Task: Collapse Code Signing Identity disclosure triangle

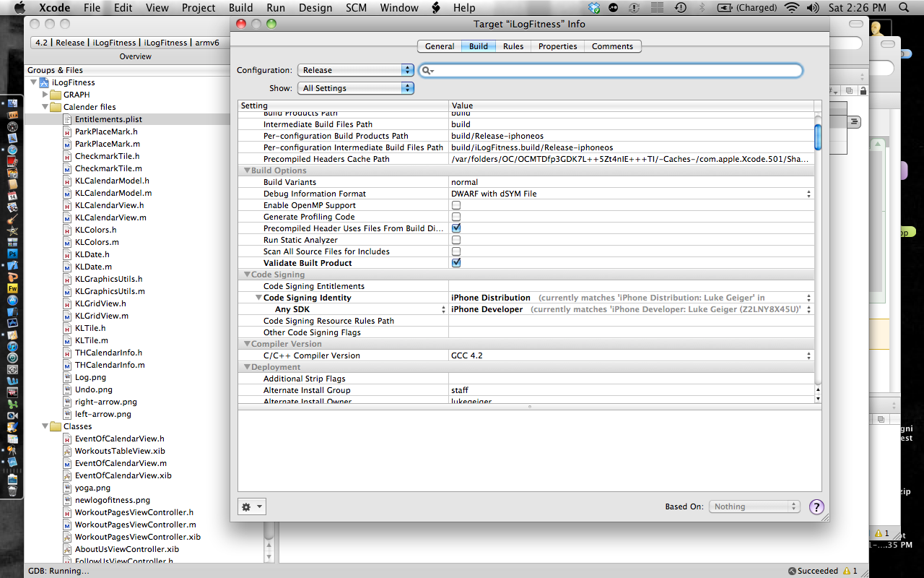Action: pos(258,298)
